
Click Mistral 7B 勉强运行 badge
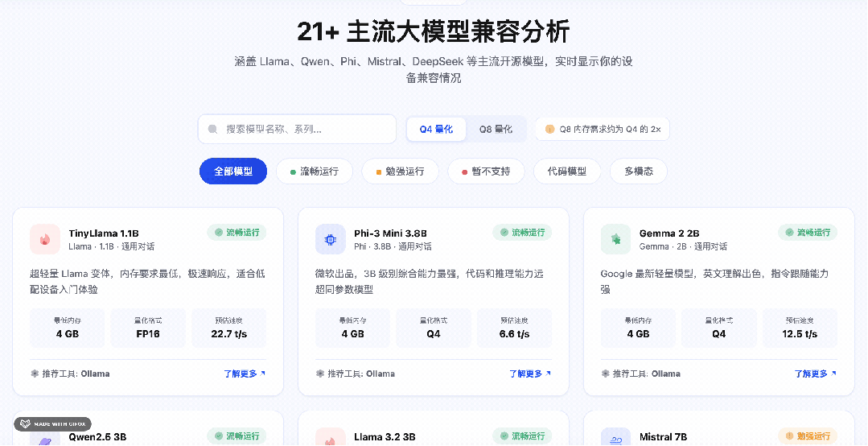[x=808, y=436]
